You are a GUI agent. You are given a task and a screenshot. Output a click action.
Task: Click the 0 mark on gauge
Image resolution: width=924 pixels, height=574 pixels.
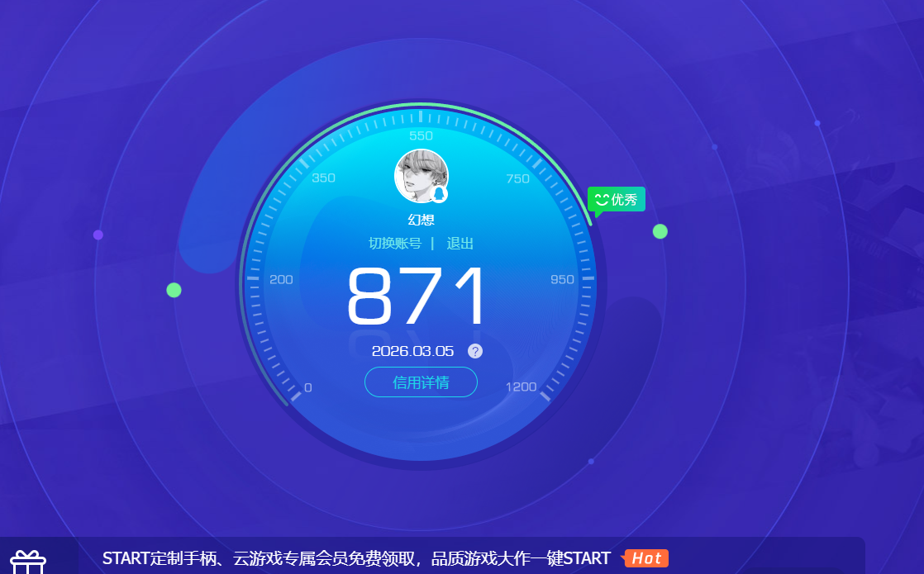coord(308,387)
